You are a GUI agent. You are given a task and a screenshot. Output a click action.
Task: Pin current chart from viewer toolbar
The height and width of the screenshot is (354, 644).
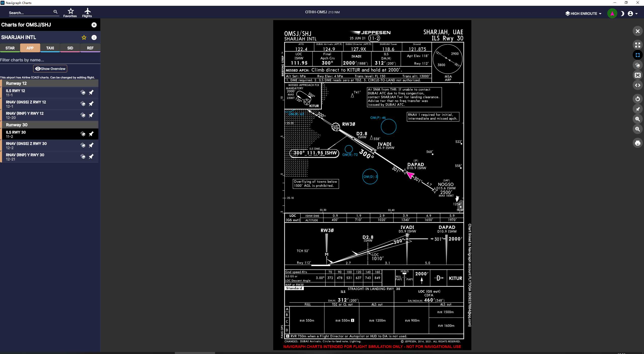(637, 109)
